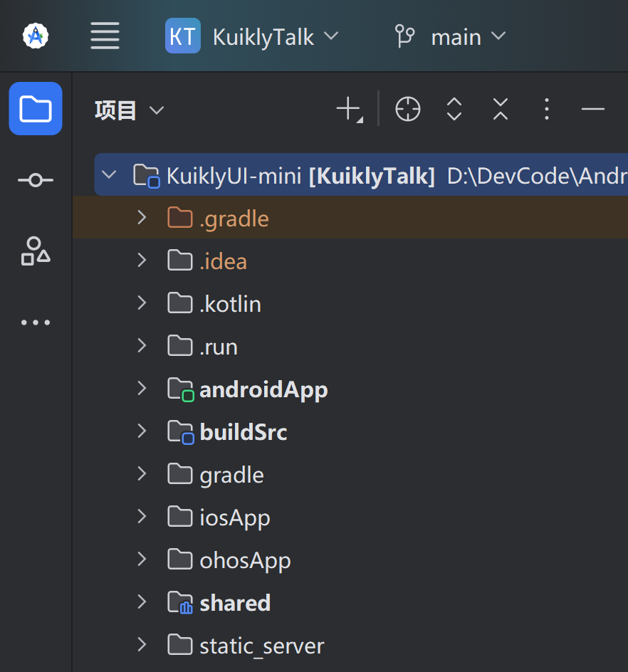This screenshot has height=672, width=628.
Task: Click the plain gradle folder icon
Action: [179, 474]
